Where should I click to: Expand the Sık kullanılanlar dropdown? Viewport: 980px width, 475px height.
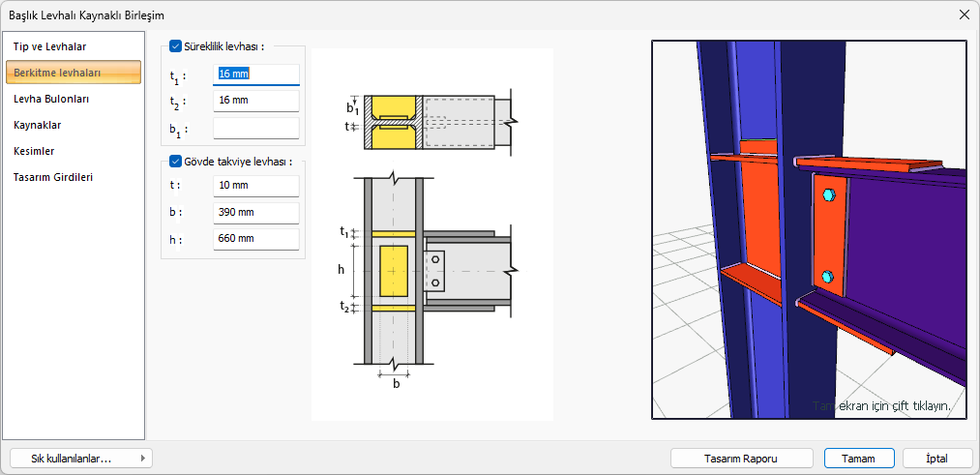tap(80, 459)
